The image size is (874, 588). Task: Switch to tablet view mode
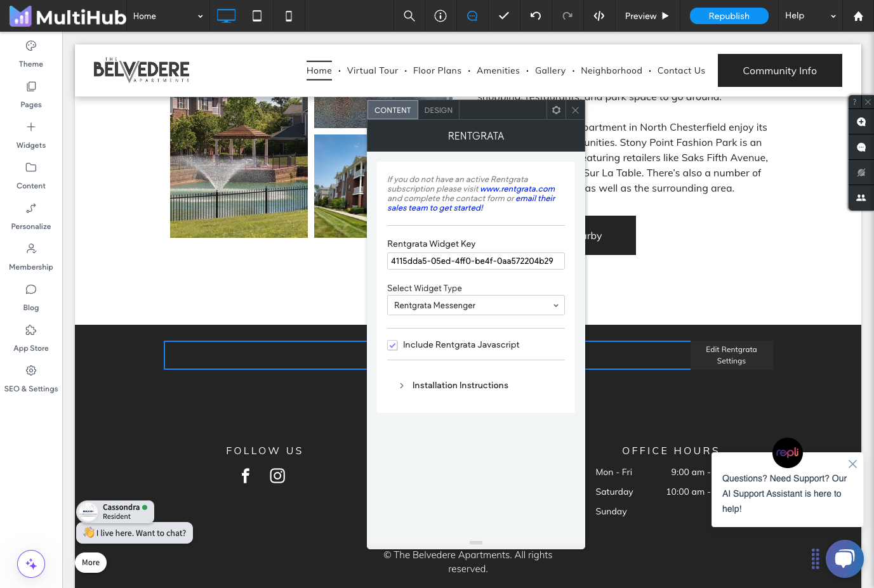coord(257,16)
